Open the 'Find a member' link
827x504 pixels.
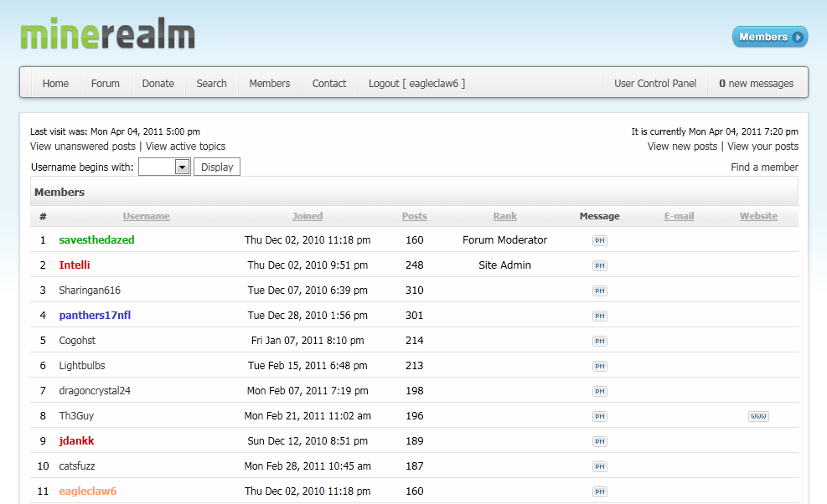(764, 167)
